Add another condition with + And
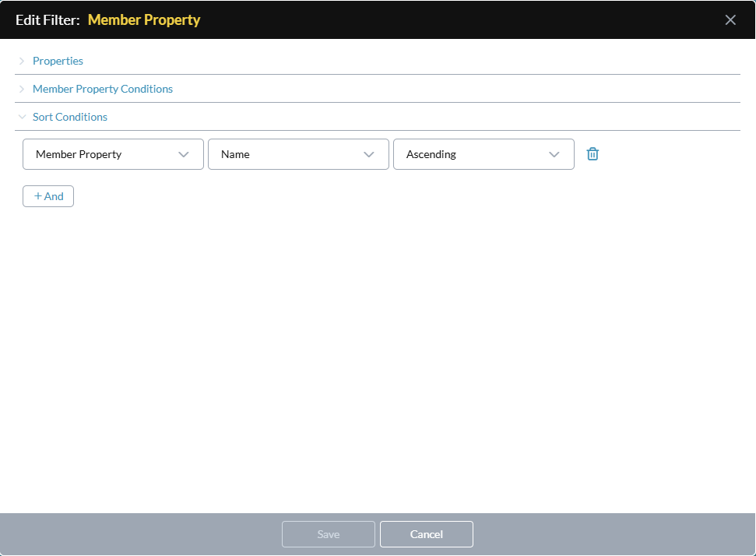 (x=48, y=196)
